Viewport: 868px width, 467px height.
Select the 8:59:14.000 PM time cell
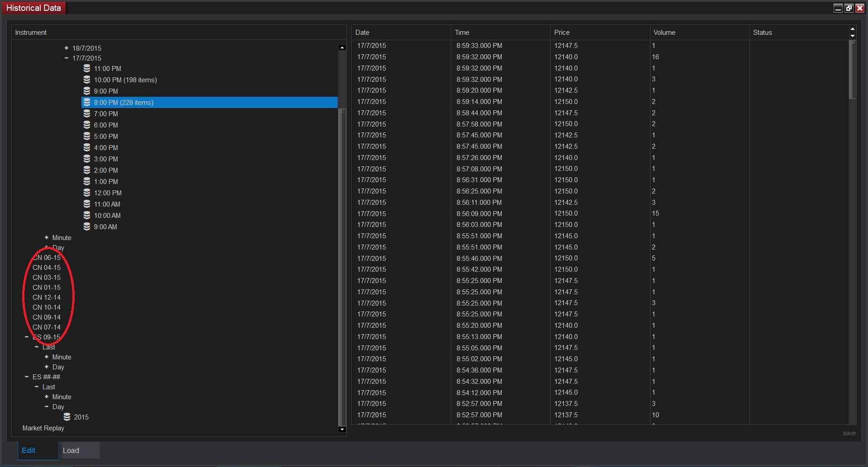pyautogui.click(x=479, y=102)
